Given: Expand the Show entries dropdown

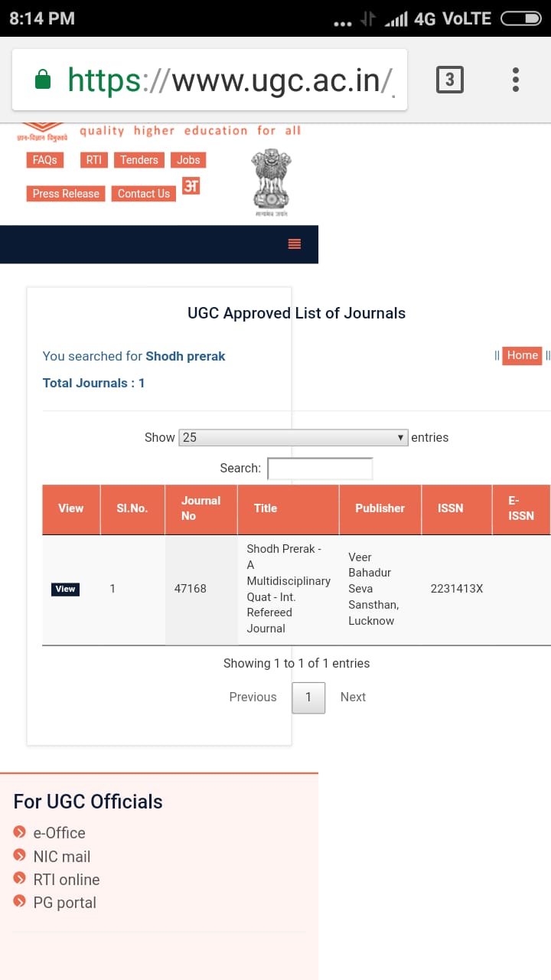Looking at the screenshot, I should [293, 437].
